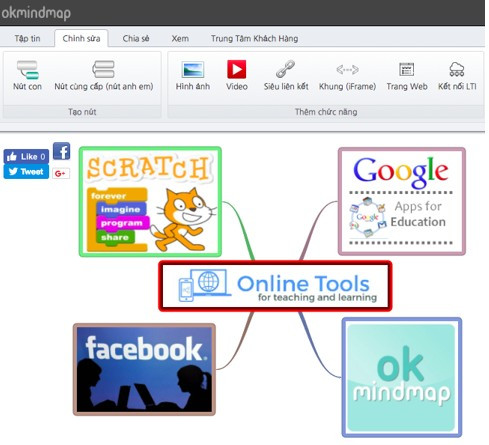Select the Scratch mind map node
489x445 pixels.
pos(150,202)
